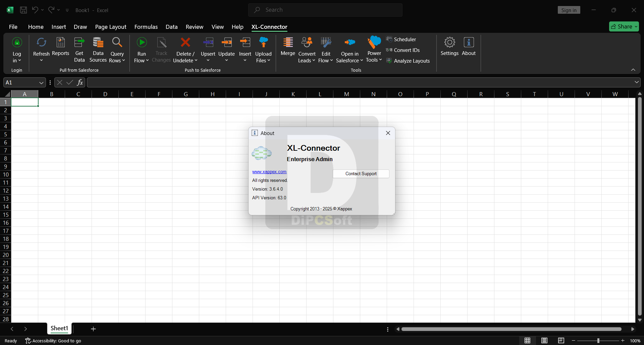Switch to the Page Layout tab
The width and height of the screenshot is (644, 345).
(x=111, y=27)
